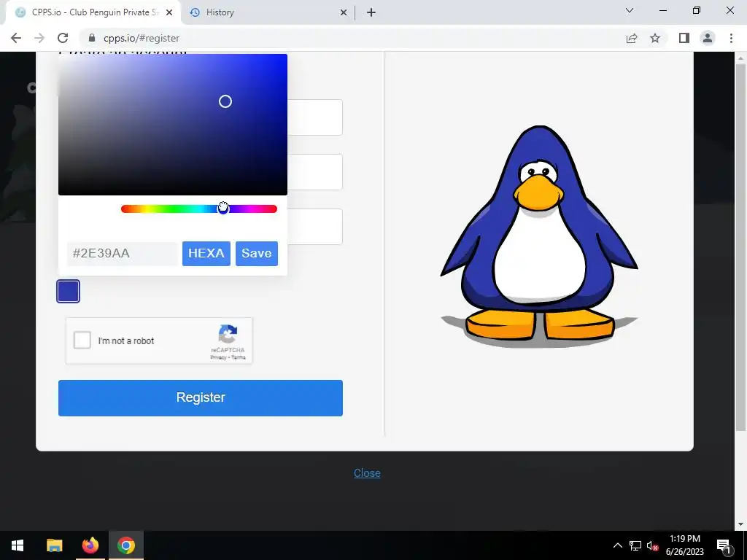Click the address bar URL
Viewport: 747px width, 560px height.
pos(142,38)
